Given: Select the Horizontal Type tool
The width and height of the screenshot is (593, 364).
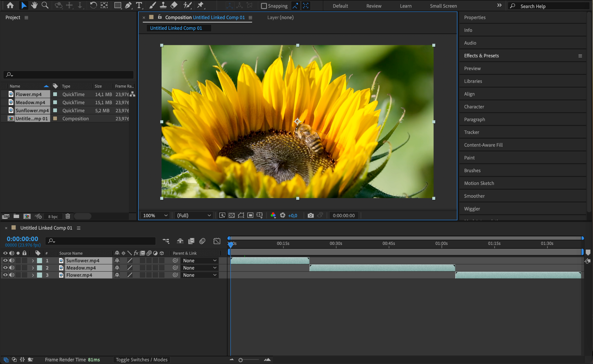Looking at the screenshot, I should pyautogui.click(x=139, y=5).
